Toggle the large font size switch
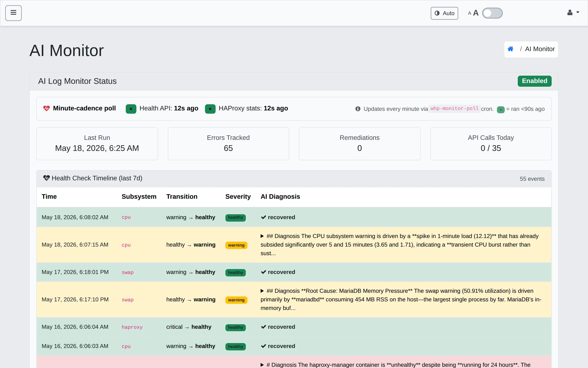The height and width of the screenshot is (368, 588). pos(492,13)
